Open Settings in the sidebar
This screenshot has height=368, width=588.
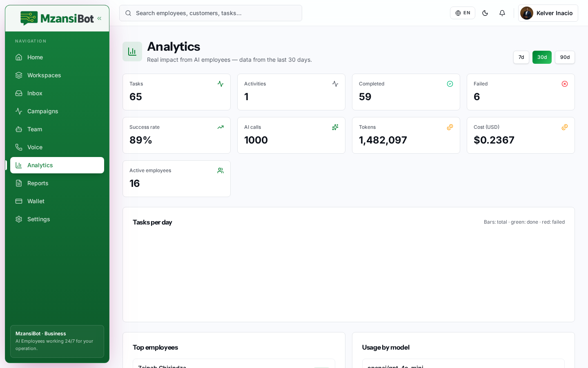pyautogui.click(x=57, y=219)
